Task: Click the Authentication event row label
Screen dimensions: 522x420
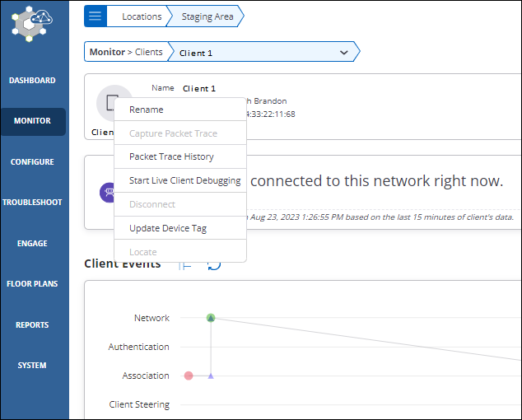Action: (x=139, y=347)
